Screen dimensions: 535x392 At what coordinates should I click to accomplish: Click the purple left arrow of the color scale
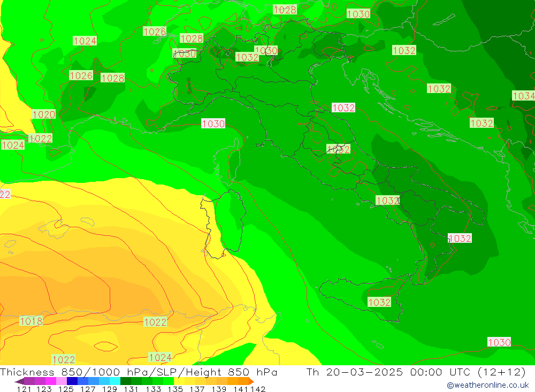pos(19,381)
